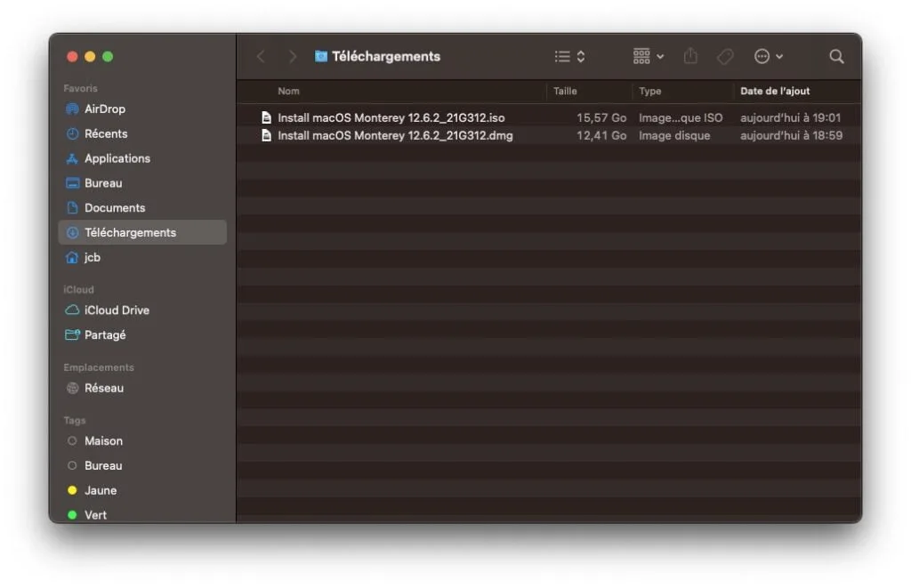911x588 pixels.
Task: Open Bureau under Favoris
Action: click(x=142, y=183)
